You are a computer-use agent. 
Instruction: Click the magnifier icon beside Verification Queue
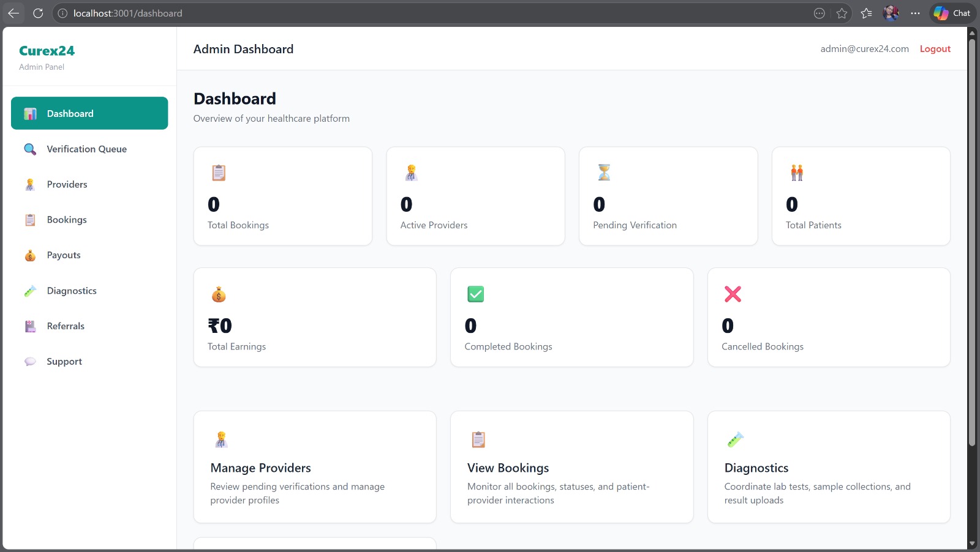click(x=30, y=149)
